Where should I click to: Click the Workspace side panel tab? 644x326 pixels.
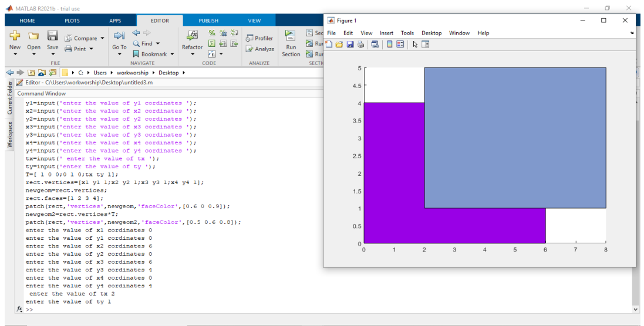pyautogui.click(x=10, y=134)
